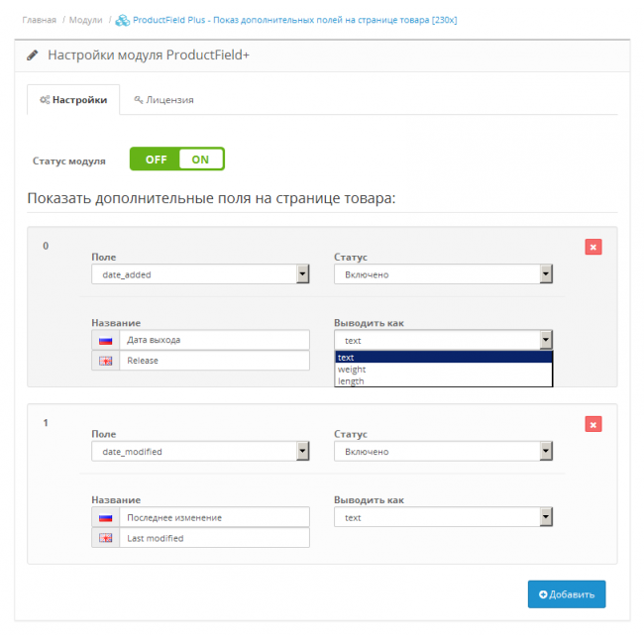Screen dimensions: 644x644
Task: Click the ProductField Plus module icon in breadcrumb
Action: point(122,20)
